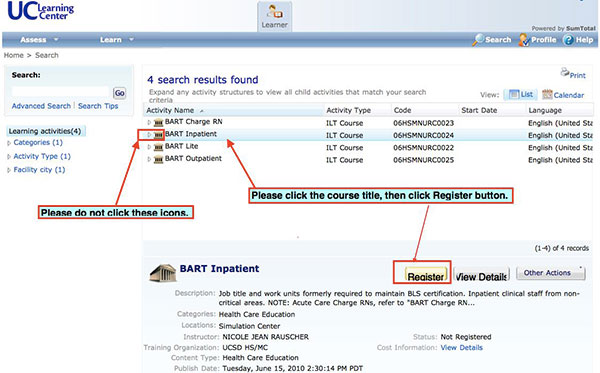Switch to List view

click(520, 94)
